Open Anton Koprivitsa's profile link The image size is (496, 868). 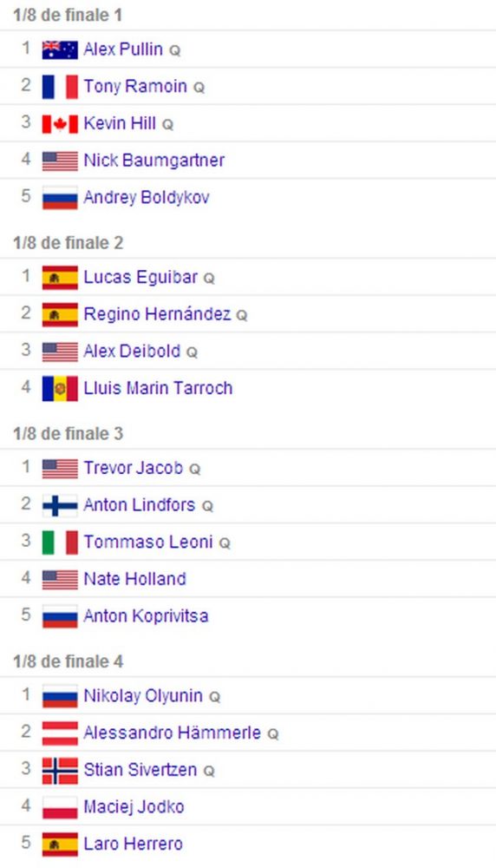coord(146,616)
